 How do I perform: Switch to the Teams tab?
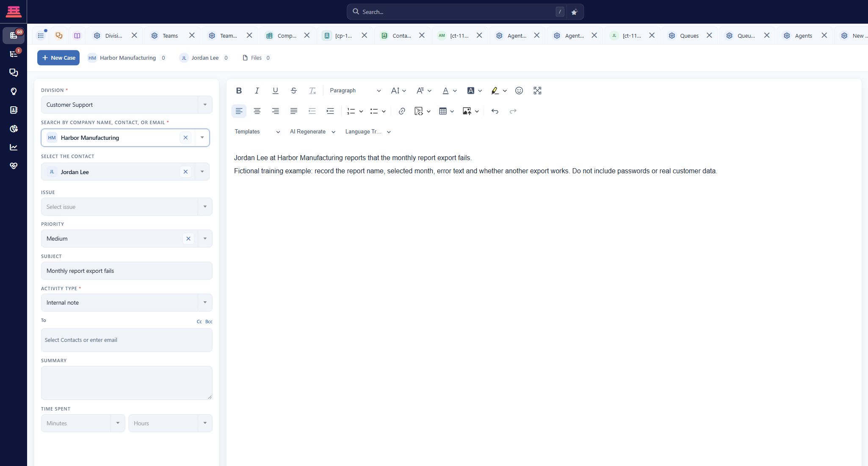point(170,36)
